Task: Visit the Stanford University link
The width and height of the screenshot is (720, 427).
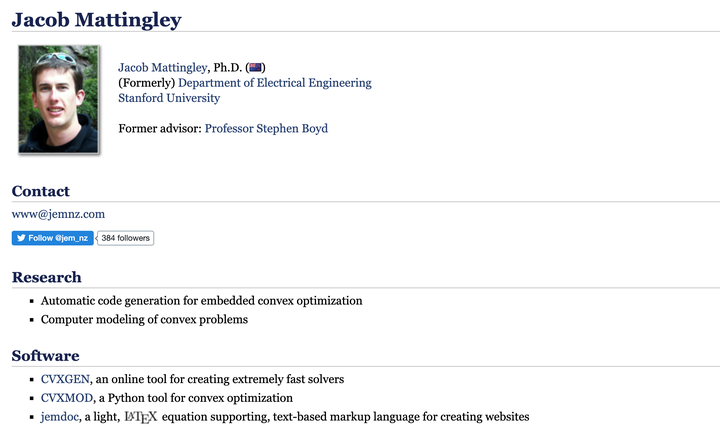Action: click(169, 98)
